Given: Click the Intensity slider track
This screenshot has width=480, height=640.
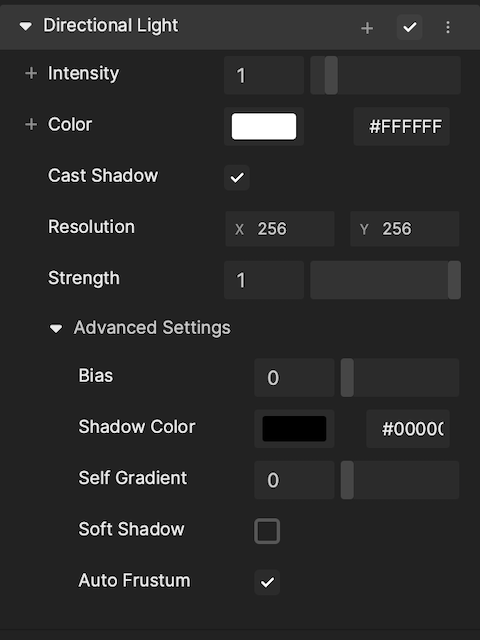Looking at the screenshot, I should tap(385, 76).
